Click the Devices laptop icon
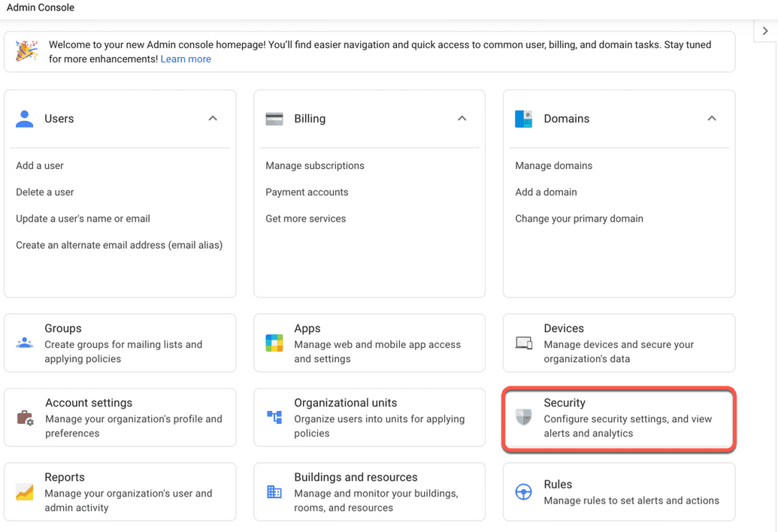The height and width of the screenshot is (532, 778). 525,343
